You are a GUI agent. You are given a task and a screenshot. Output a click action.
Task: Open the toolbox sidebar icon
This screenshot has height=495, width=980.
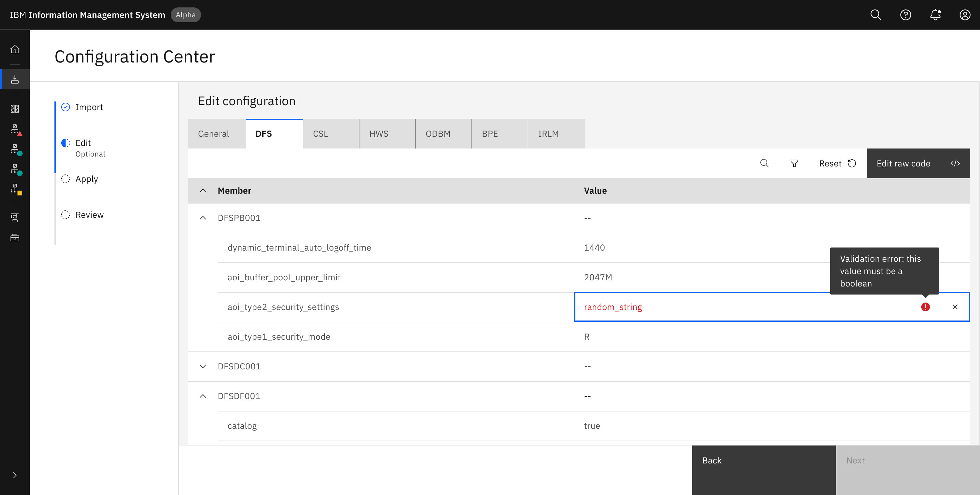coord(15,238)
